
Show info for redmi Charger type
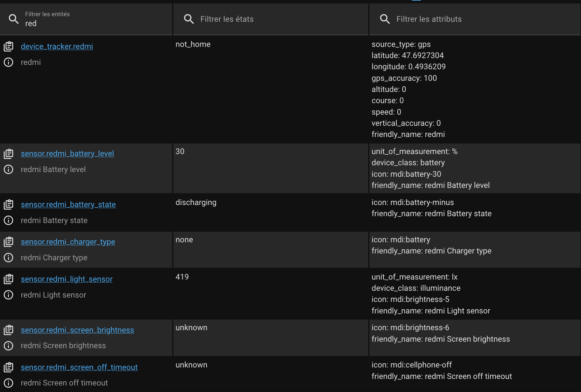point(8,258)
